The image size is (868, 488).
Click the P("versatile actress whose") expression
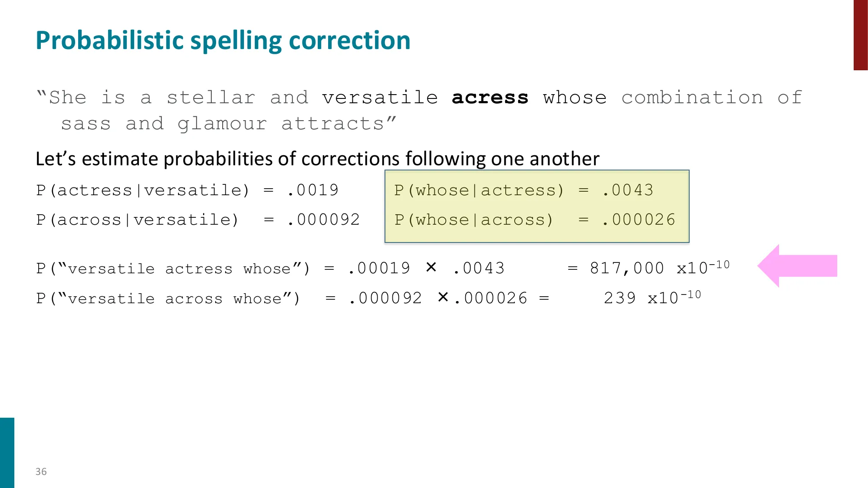(x=173, y=269)
